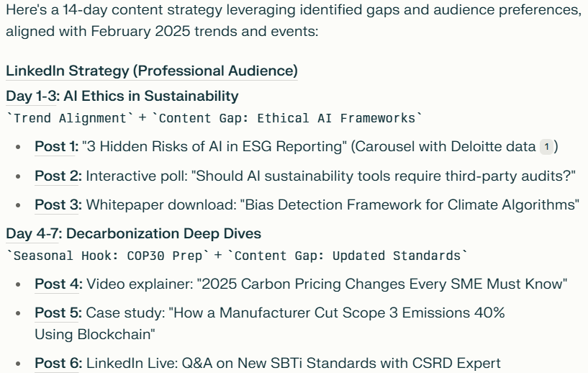Click the Post 3: label
The width and height of the screenshot is (588, 373).
click(58, 205)
